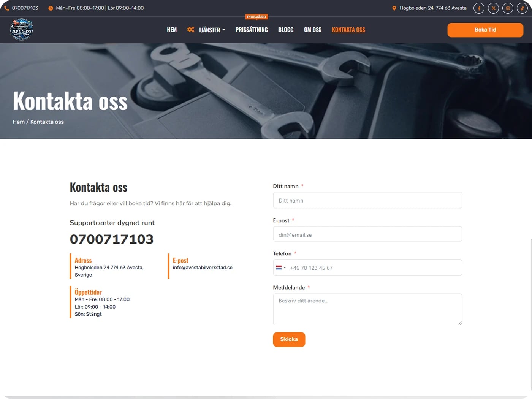Click the 'Sön: Stängt' opening hours line
This screenshot has height=399, width=532.
tap(88, 314)
